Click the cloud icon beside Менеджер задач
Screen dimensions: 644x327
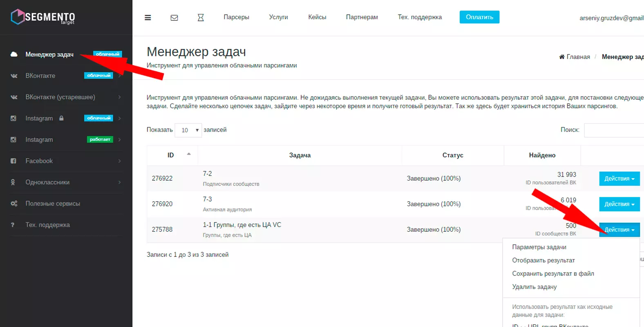point(14,54)
